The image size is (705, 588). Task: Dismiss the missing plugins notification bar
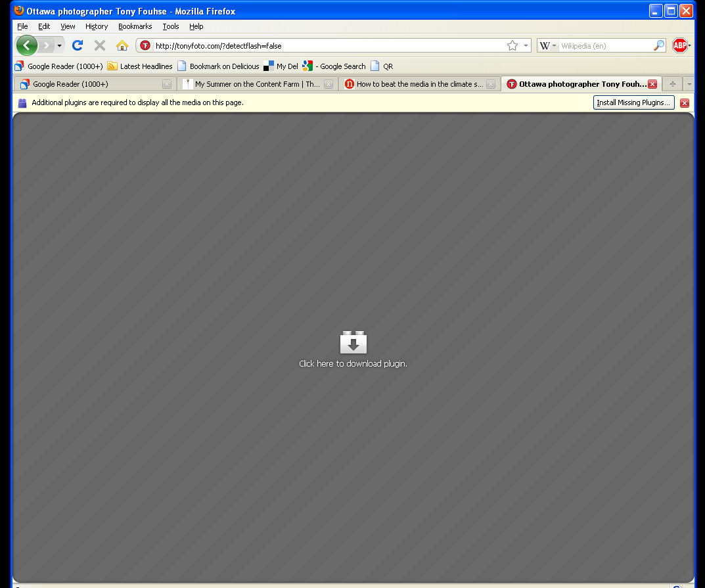click(x=684, y=103)
